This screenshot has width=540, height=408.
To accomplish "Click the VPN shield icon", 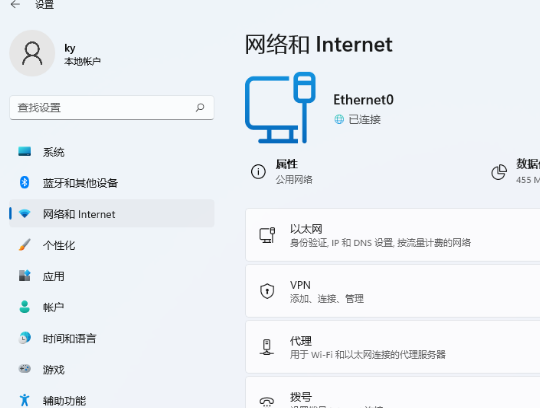I will [x=267, y=291].
